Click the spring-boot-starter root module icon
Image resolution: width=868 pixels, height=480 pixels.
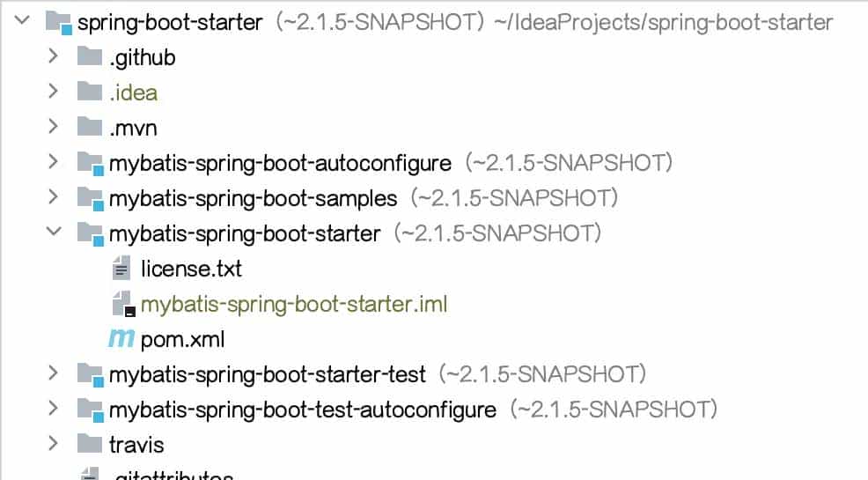(58, 22)
